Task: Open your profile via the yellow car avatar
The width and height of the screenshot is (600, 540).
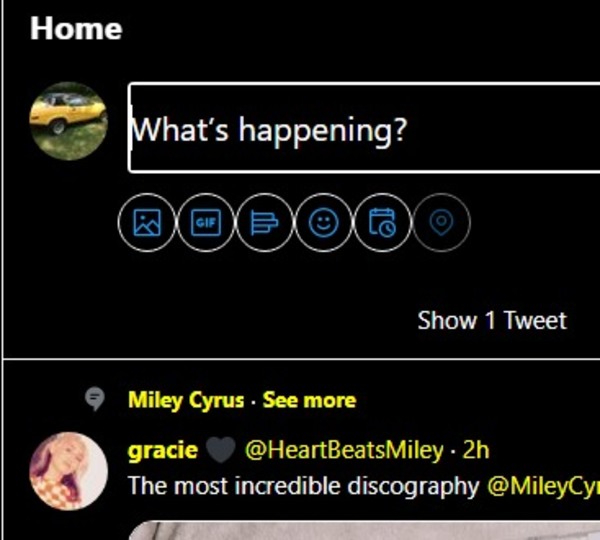Action: pos(68,121)
